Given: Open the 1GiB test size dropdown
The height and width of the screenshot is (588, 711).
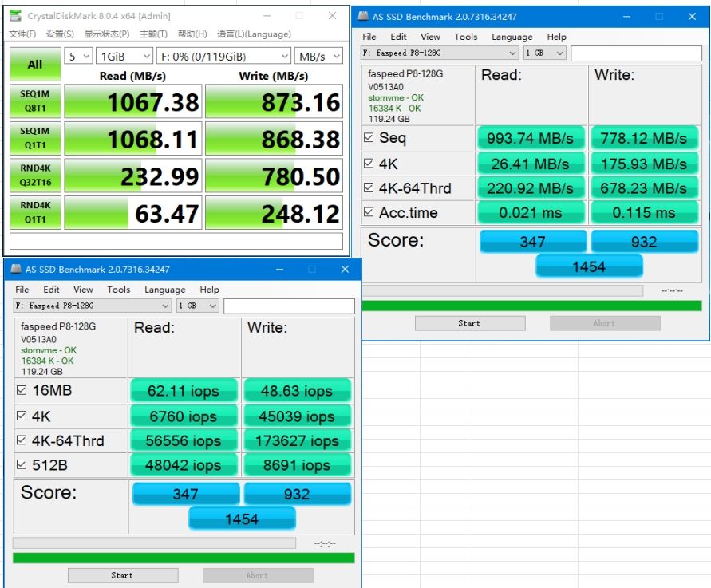Looking at the screenshot, I should tap(124, 56).
